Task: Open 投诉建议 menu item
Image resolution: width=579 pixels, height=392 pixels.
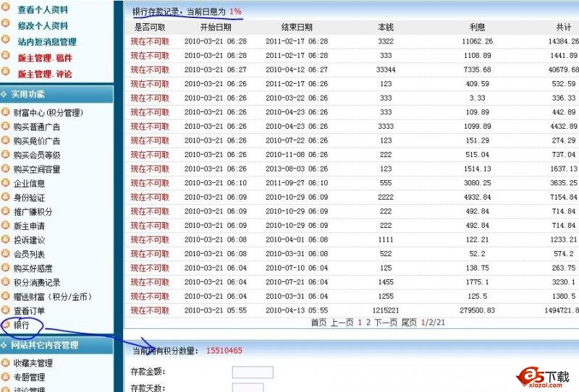Action: tap(29, 240)
